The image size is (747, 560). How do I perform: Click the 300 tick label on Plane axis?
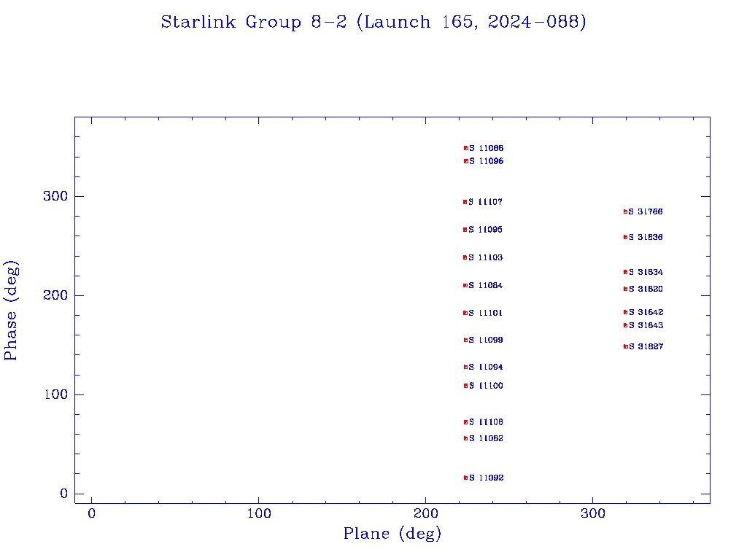[x=592, y=513]
